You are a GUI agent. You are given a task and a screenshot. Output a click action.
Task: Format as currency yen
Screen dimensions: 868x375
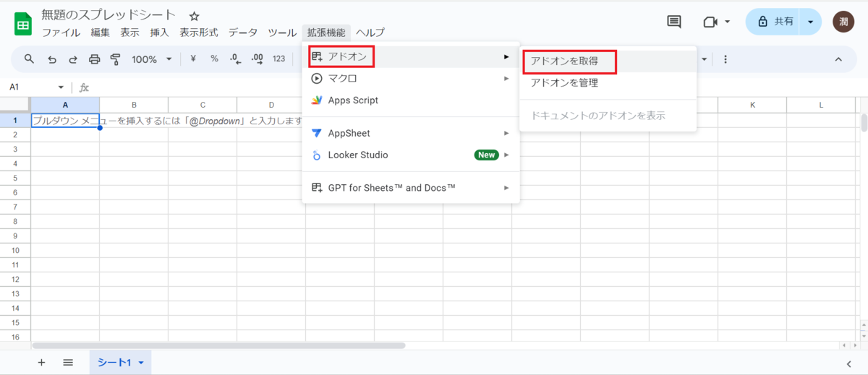193,59
